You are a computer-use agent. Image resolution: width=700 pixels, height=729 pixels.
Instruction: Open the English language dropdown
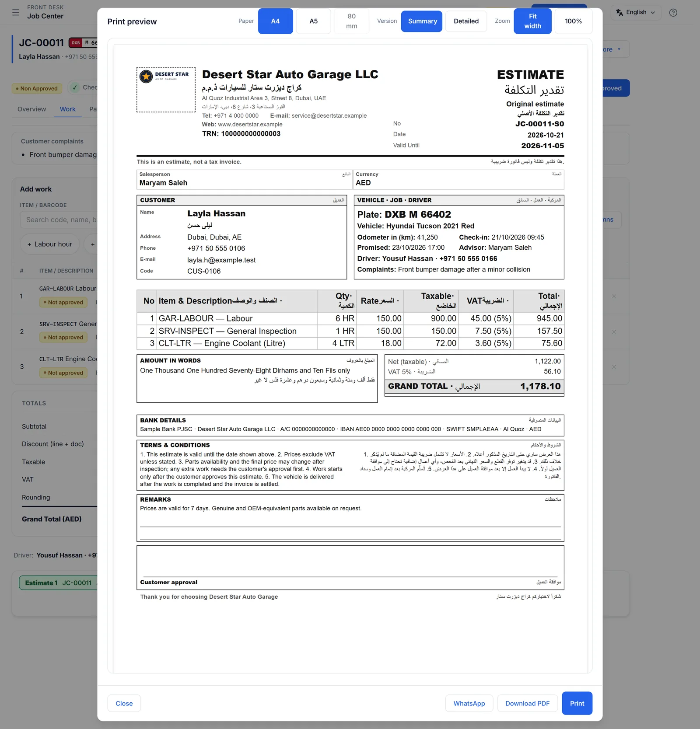pyautogui.click(x=636, y=12)
